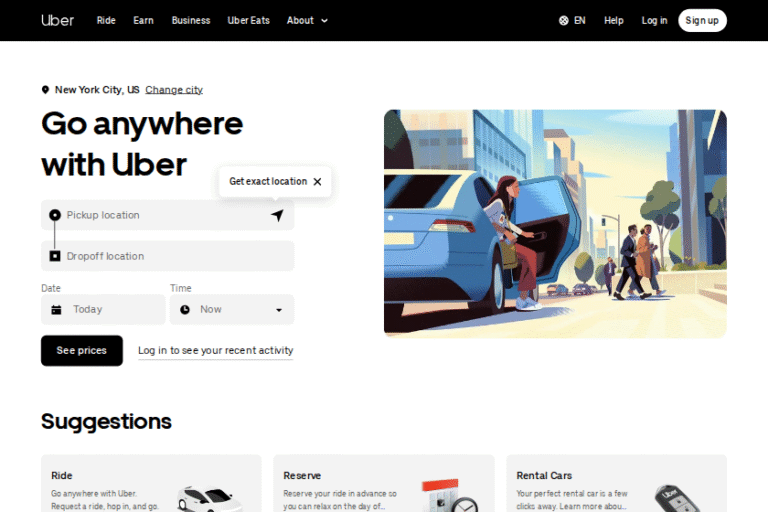Open the Ride menu item
This screenshot has height=512, width=768.
106,21
